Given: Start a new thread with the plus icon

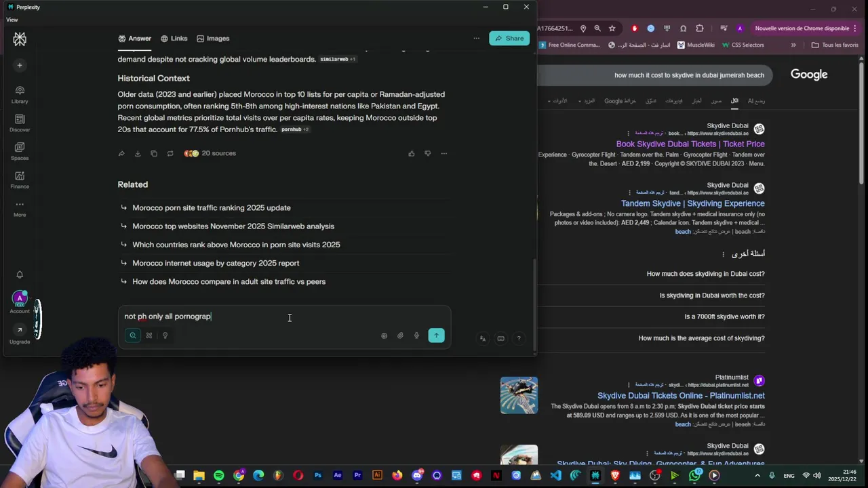Looking at the screenshot, I should (20, 65).
